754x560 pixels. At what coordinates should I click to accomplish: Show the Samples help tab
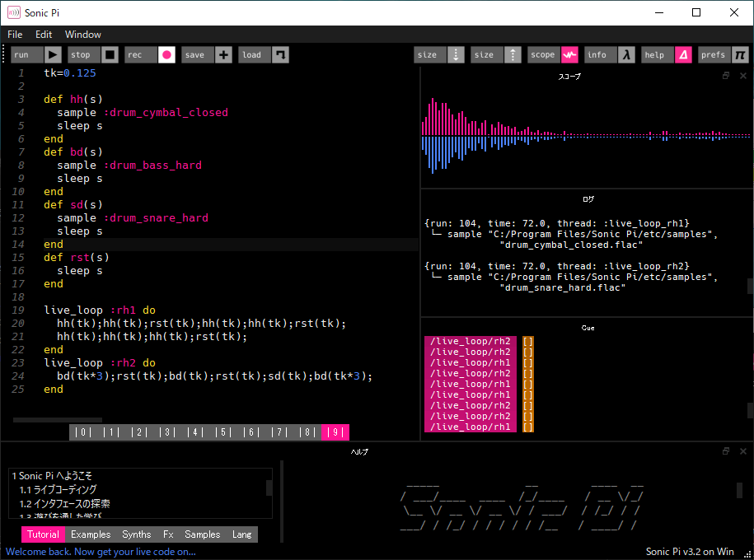click(x=202, y=534)
